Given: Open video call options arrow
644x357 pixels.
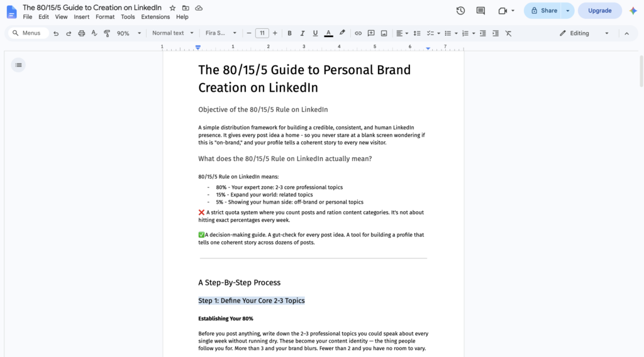Looking at the screenshot, I should point(513,11).
